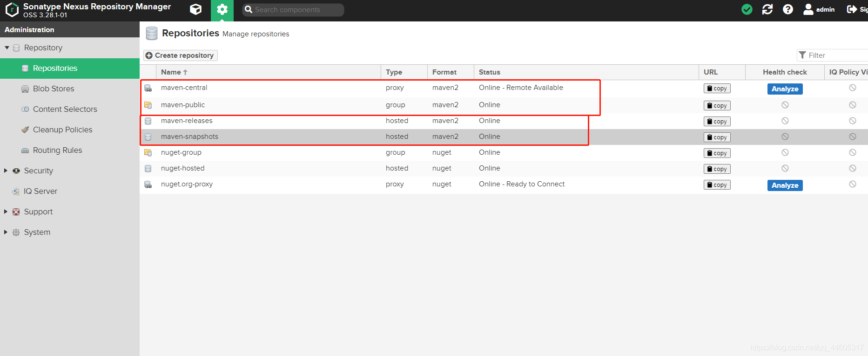Open Cleanup Policies in the sidebar
Viewport: 868px width, 356px height.
pos(70,130)
